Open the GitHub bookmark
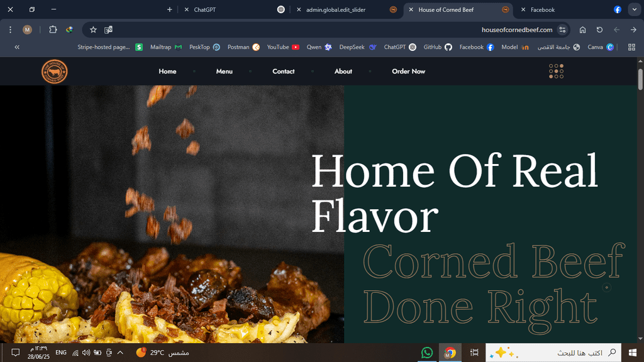Viewport: 644px width, 362px height. point(438,47)
